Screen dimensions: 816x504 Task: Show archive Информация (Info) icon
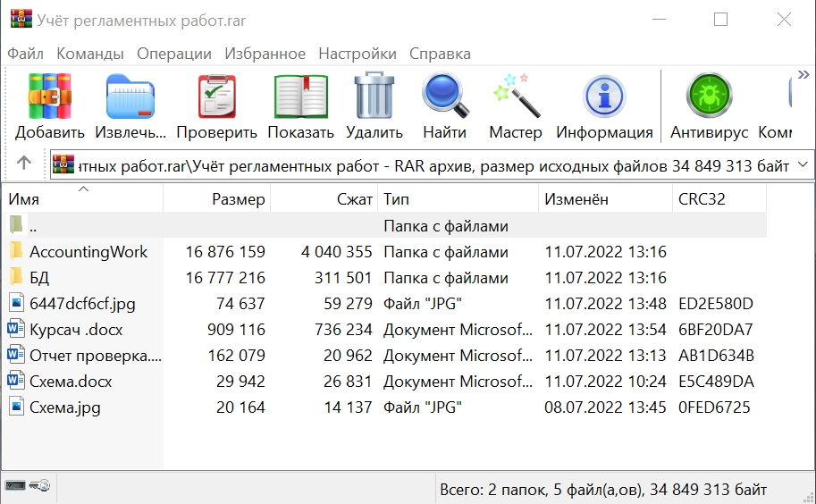point(604,97)
